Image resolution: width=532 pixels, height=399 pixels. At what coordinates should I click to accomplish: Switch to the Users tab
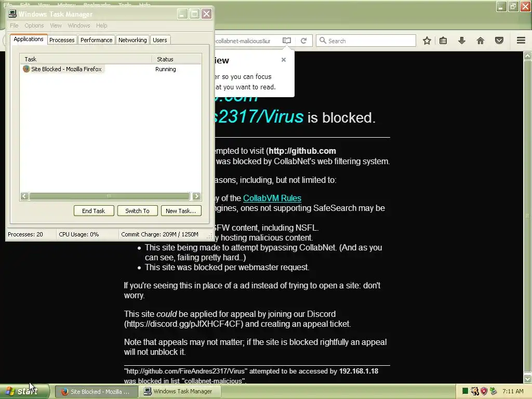pyautogui.click(x=160, y=39)
